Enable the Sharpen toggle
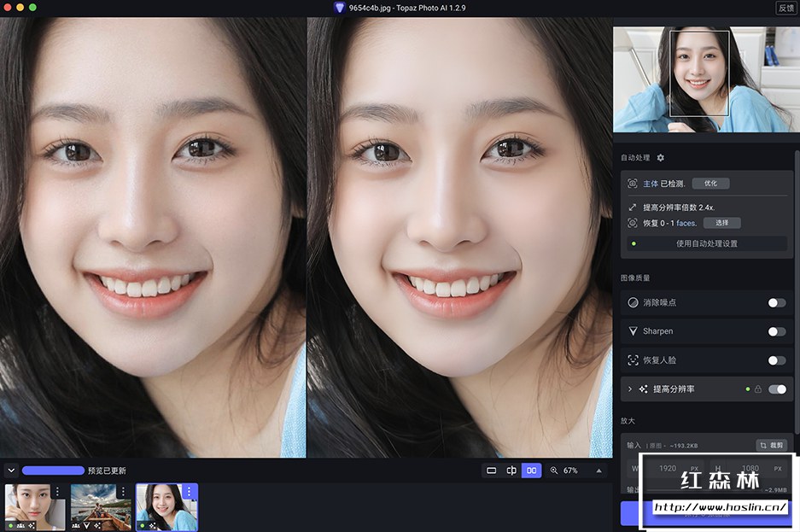Image resolution: width=800 pixels, height=532 pixels. [777, 331]
